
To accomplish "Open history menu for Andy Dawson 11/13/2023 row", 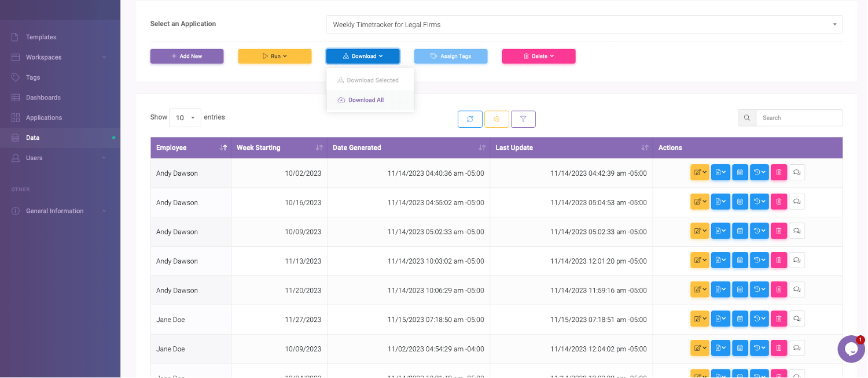I will (x=760, y=260).
